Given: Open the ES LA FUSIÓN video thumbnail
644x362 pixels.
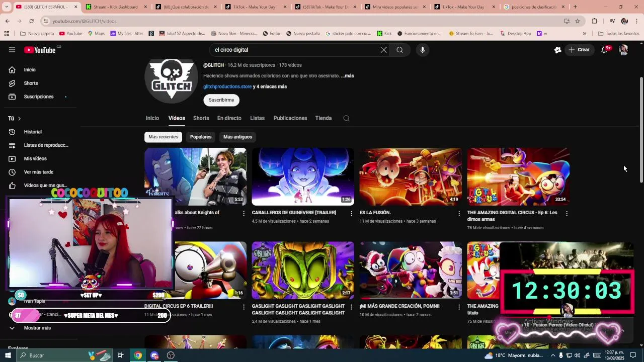Looking at the screenshot, I should (x=411, y=176).
